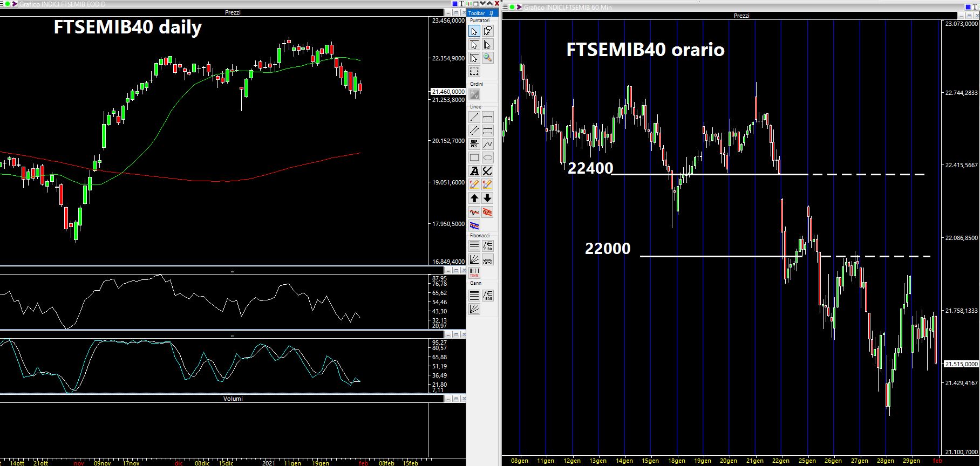
Task: Click the red regression channel icon
Action: [487, 212]
